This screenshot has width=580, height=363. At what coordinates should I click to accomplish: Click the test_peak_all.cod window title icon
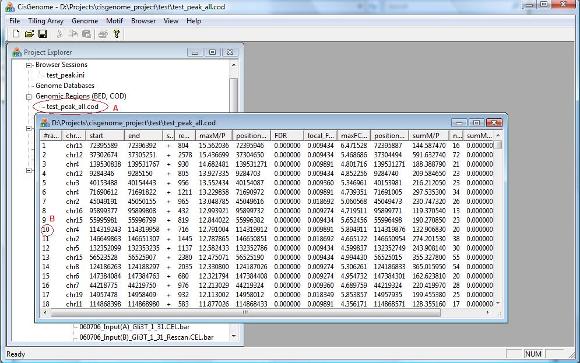click(x=45, y=122)
